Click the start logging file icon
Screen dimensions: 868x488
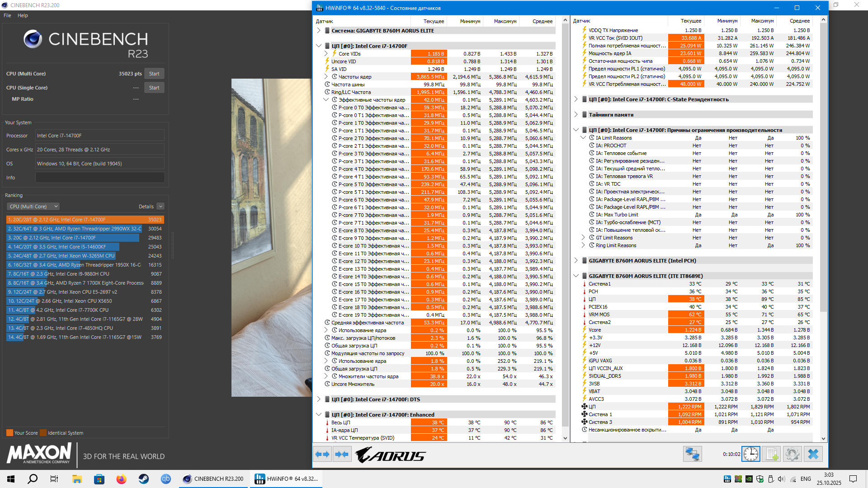771,454
